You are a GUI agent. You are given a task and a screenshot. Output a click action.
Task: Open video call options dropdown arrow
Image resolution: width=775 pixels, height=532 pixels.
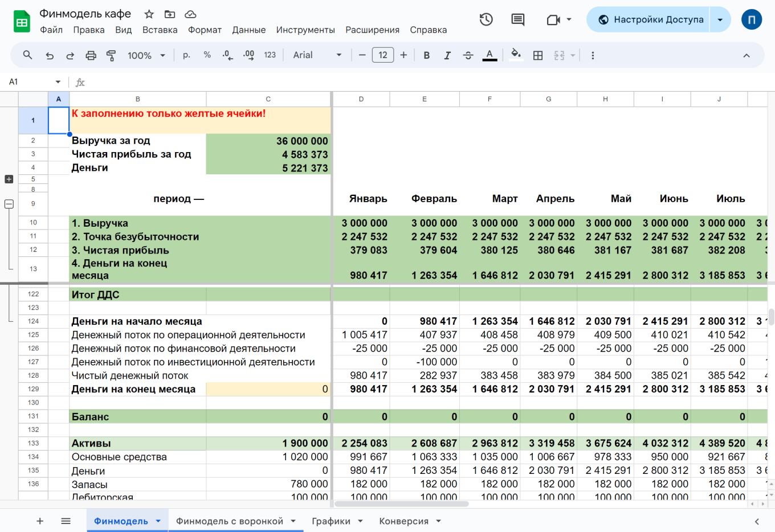pos(569,20)
